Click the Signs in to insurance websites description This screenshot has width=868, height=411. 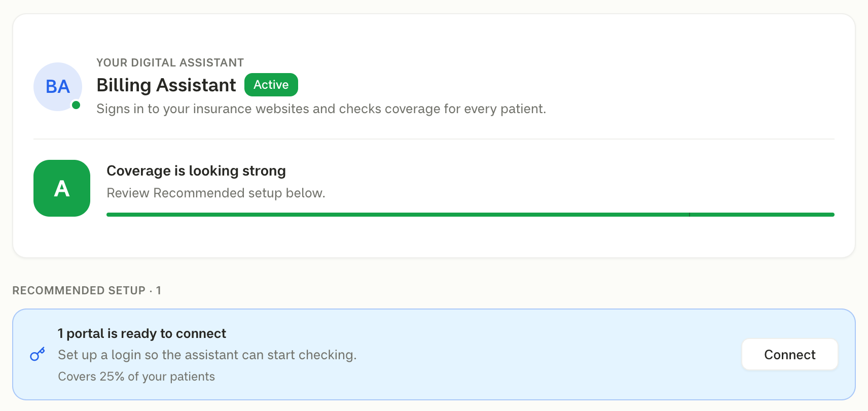click(321, 109)
